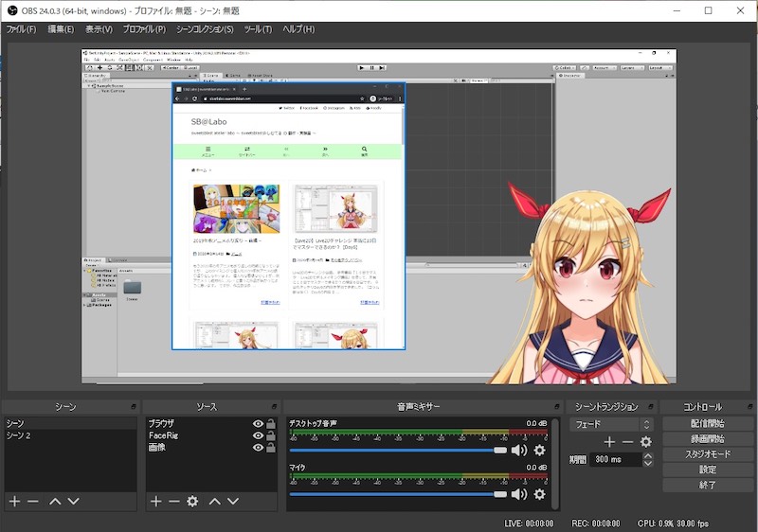
Task: Open the 表示(V) menu
Action: [x=99, y=29]
